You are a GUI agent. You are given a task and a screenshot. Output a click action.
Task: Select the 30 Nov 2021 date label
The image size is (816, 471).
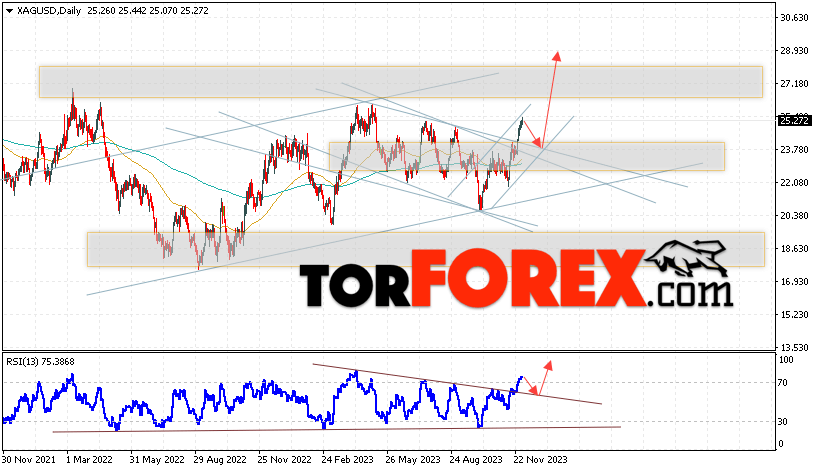coord(29,460)
